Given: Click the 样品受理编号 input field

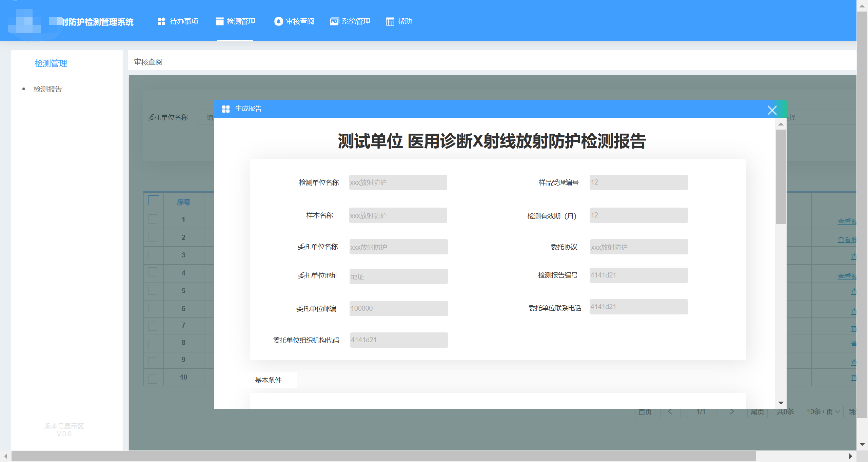Looking at the screenshot, I should (638, 182).
